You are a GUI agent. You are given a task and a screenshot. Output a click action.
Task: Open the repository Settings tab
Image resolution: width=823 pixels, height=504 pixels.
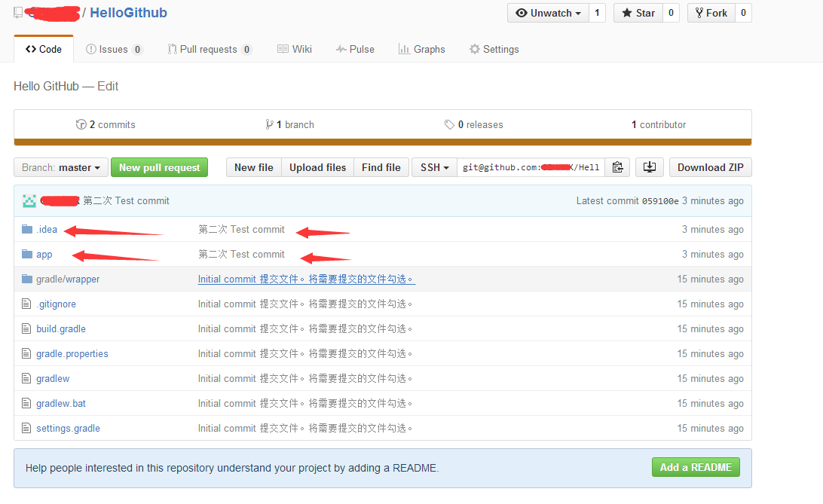tap(494, 49)
